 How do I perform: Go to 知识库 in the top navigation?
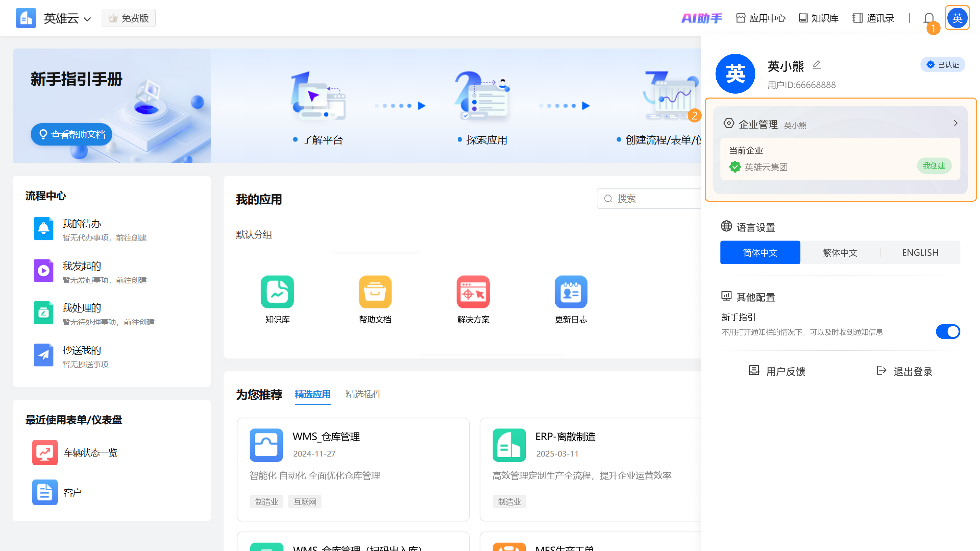(x=819, y=18)
